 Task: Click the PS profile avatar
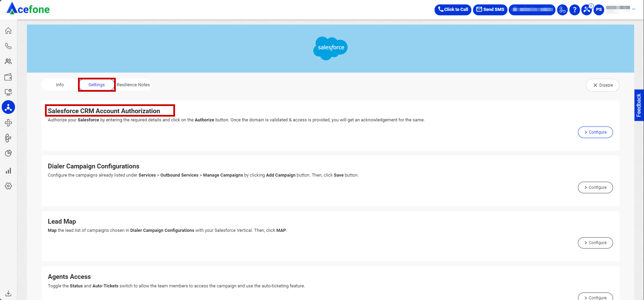click(x=599, y=10)
